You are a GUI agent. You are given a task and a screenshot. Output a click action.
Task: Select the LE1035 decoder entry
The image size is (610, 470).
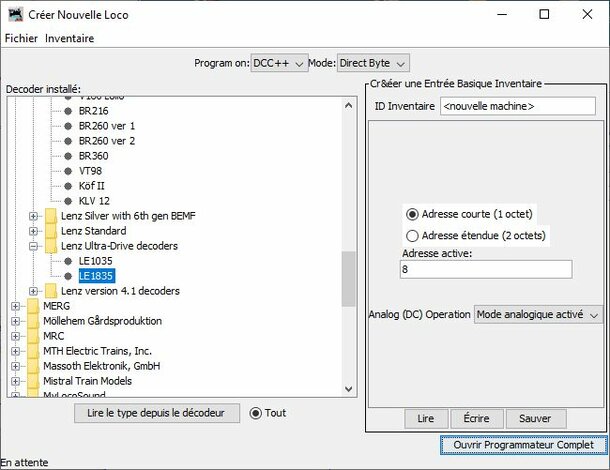pos(96,261)
